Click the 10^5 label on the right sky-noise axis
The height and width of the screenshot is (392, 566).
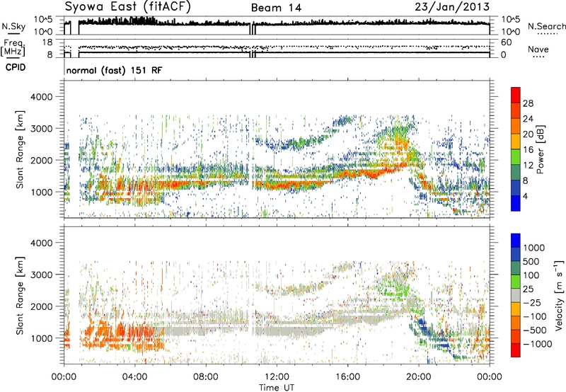pos(511,20)
